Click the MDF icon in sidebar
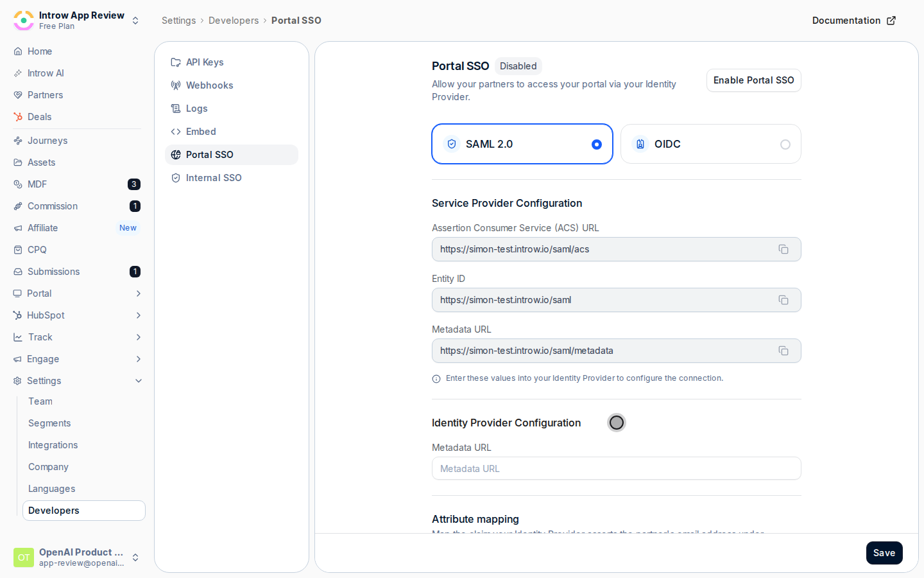The height and width of the screenshot is (578, 924). [18, 184]
